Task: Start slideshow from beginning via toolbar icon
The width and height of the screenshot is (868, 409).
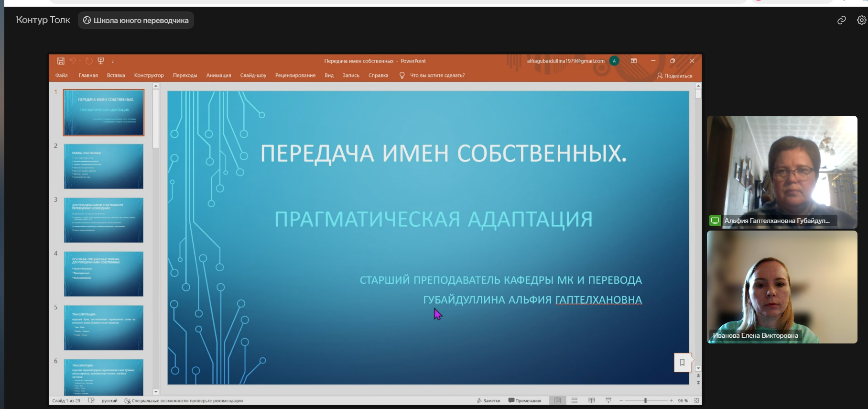Action: click(101, 61)
